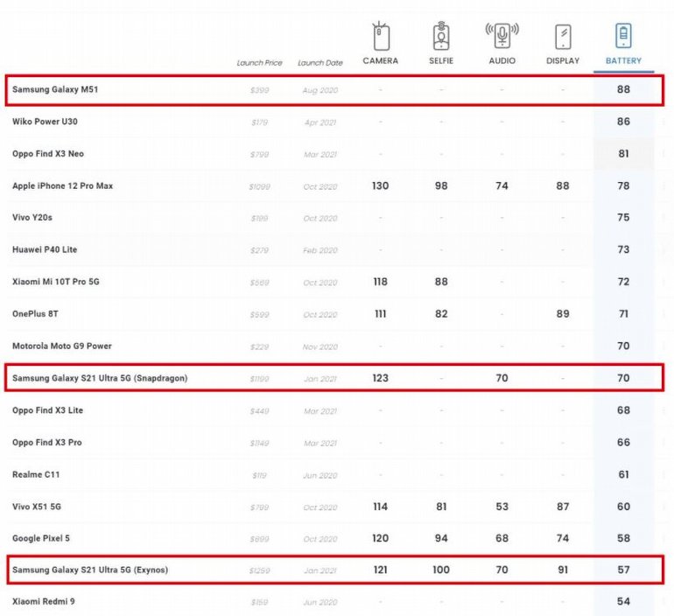
Task: Click Vivo X51 5G camera score 114
Action: click(381, 507)
